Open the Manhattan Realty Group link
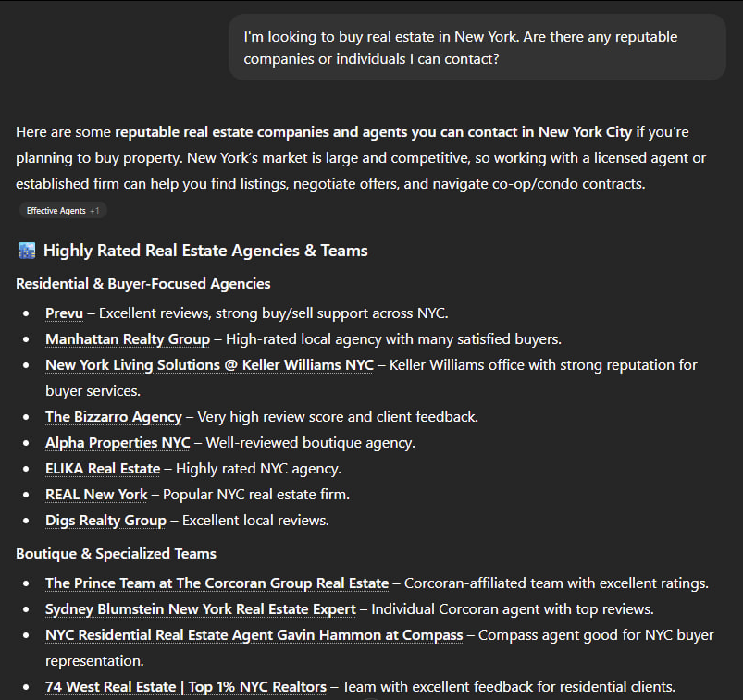Image resolution: width=743 pixels, height=700 pixels. click(128, 339)
